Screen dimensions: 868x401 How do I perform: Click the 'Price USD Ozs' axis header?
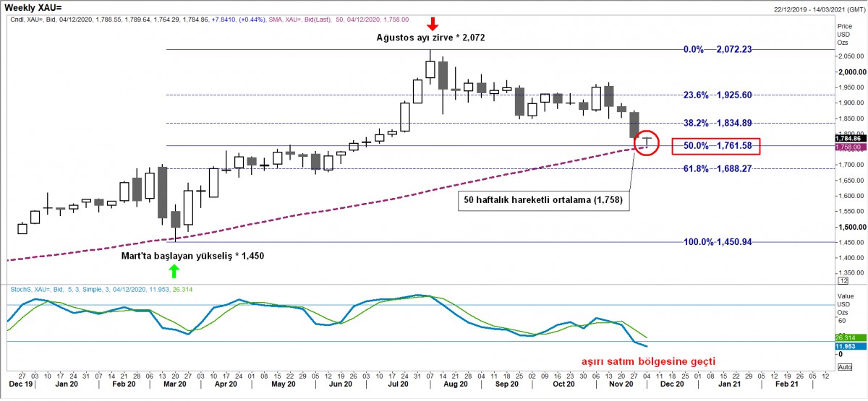pyautogui.click(x=844, y=35)
